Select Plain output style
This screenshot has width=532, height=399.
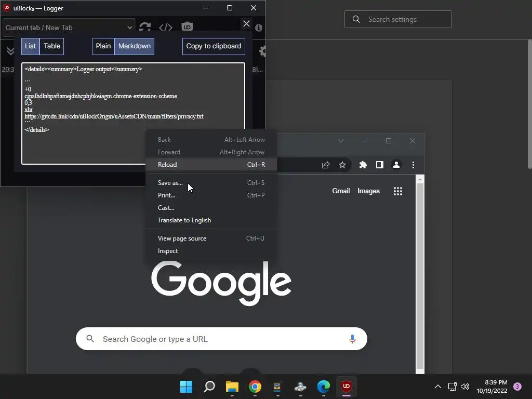click(103, 46)
